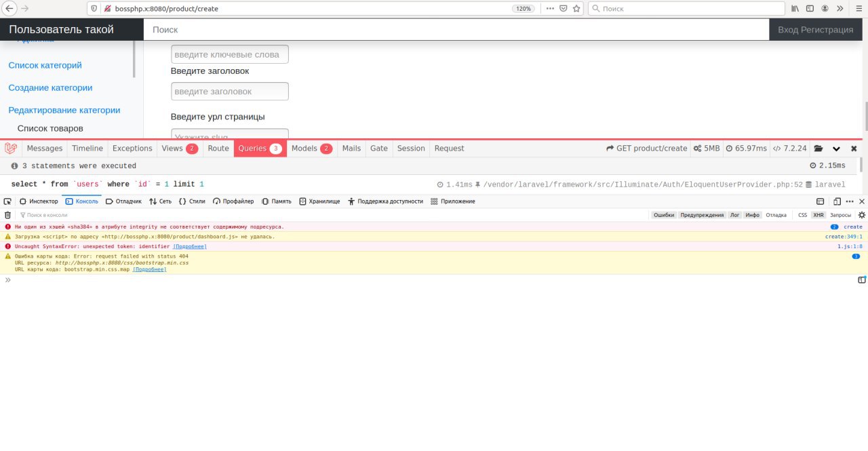The image size is (868, 451).
Task: Open the Стили devtools tab
Action: 192,201
